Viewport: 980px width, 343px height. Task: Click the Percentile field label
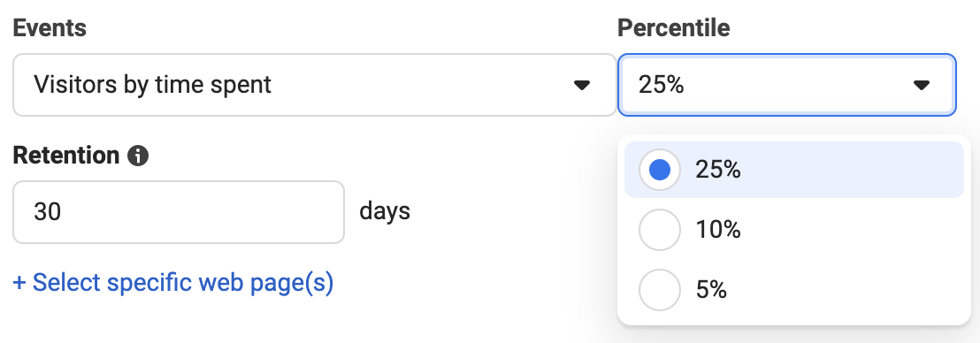[674, 28]
